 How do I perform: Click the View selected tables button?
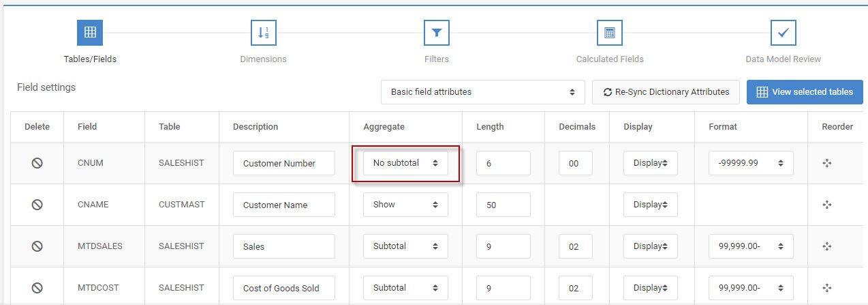(805, 92)
